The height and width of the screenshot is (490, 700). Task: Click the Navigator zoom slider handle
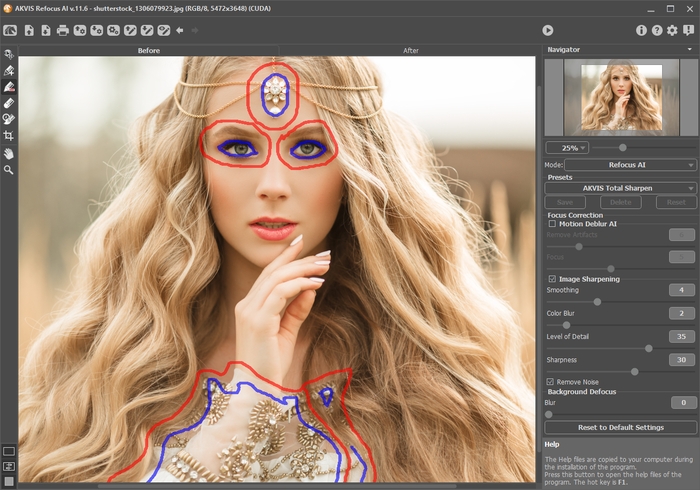[622, 148]
